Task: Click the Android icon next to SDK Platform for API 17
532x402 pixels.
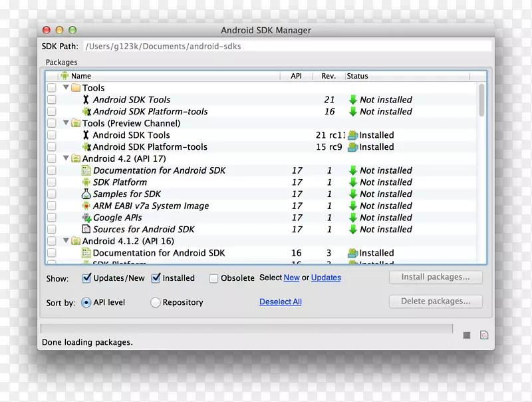Action: pyautogui.click(x=86, y=182)
